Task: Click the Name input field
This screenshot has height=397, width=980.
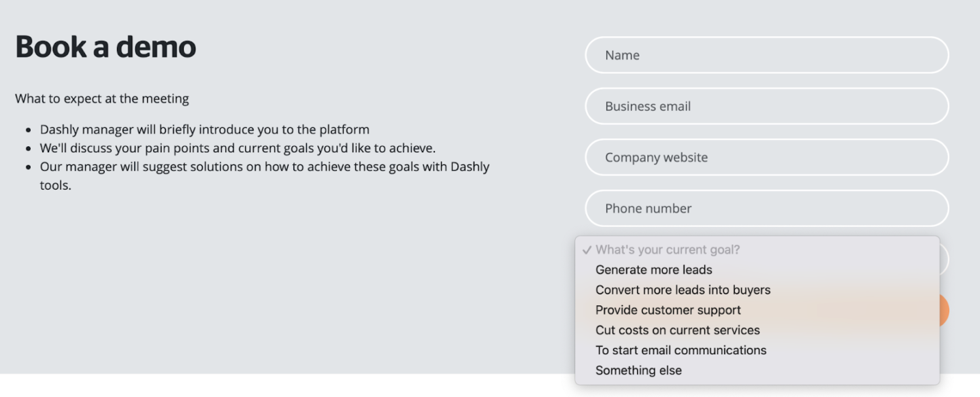Action: click(766, 55)
